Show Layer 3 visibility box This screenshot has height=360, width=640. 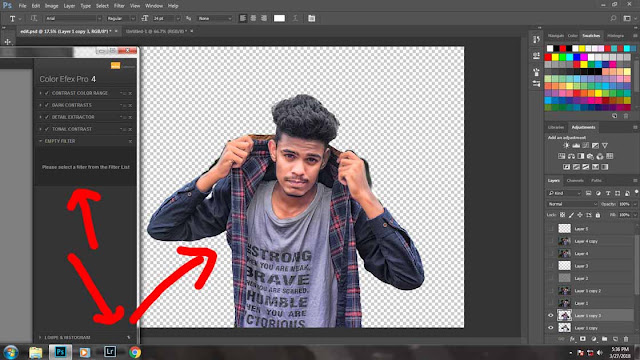(551, 266)
